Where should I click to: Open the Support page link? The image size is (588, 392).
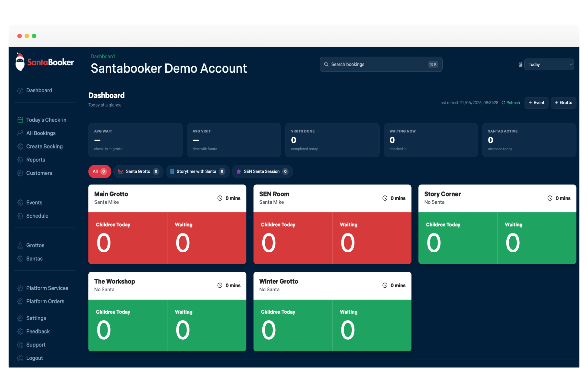[x=36, y=345]
